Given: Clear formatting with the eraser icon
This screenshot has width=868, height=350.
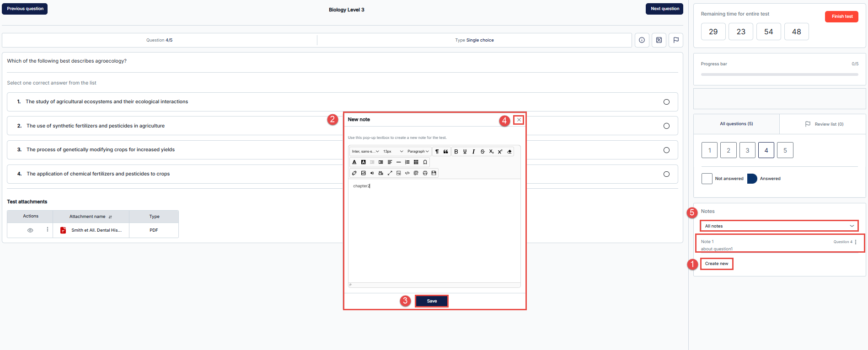Looking at the screenshot, I should click(x=509, y=151).
